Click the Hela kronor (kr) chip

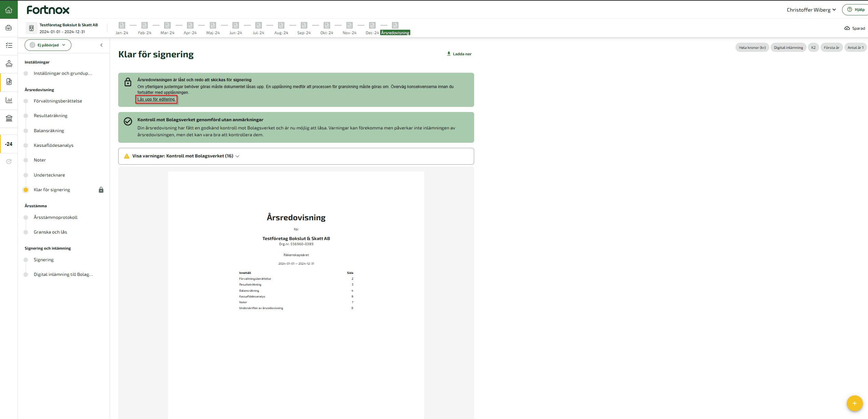752,47
